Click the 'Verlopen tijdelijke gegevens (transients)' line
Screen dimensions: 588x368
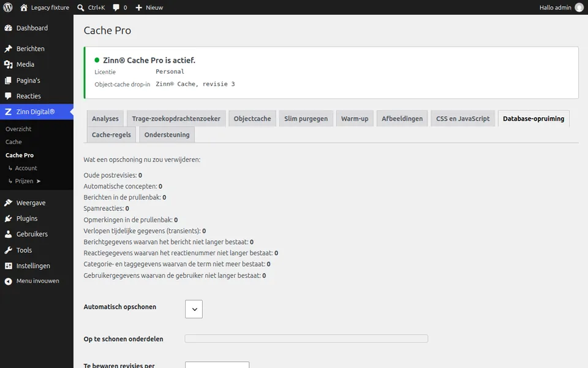(x=145, y=231)
